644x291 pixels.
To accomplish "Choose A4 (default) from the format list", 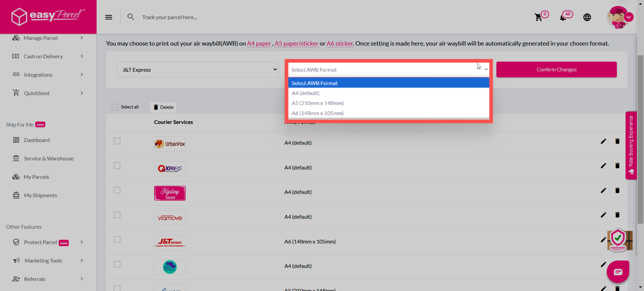I will [389, 93].
